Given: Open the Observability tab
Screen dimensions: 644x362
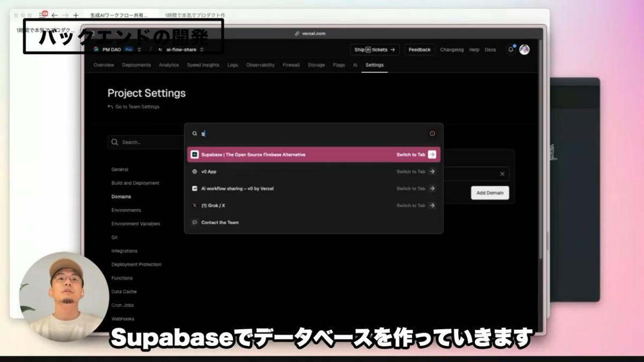Looking at the screenshot, I should pyautogui.click(x=260, y=65).
